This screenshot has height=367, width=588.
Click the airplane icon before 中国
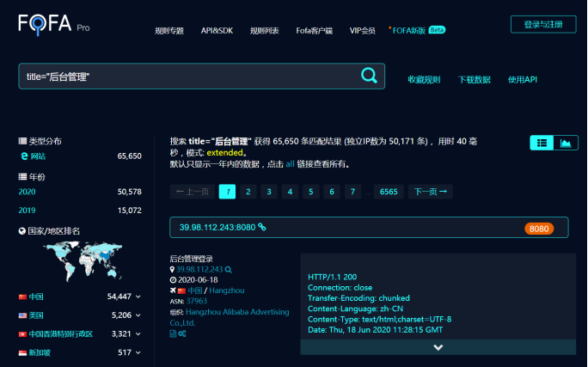coord(173,291)
